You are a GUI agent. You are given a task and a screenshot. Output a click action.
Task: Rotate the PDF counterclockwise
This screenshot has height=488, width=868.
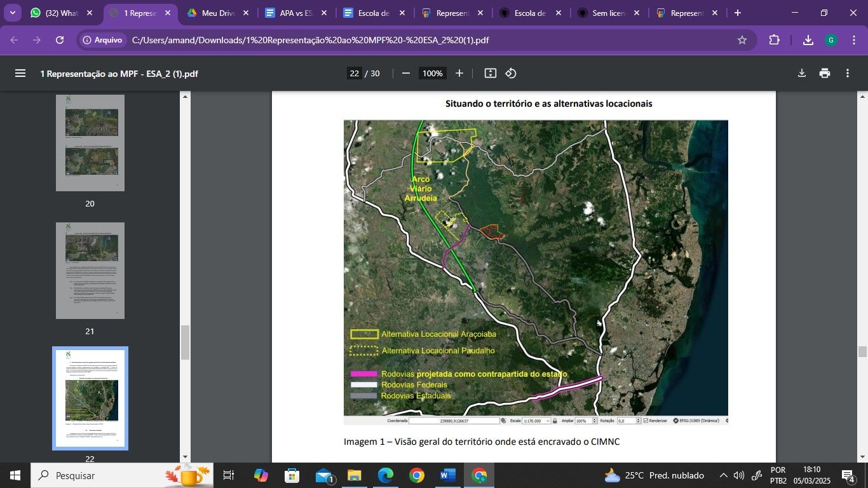[x=511, y=73]
